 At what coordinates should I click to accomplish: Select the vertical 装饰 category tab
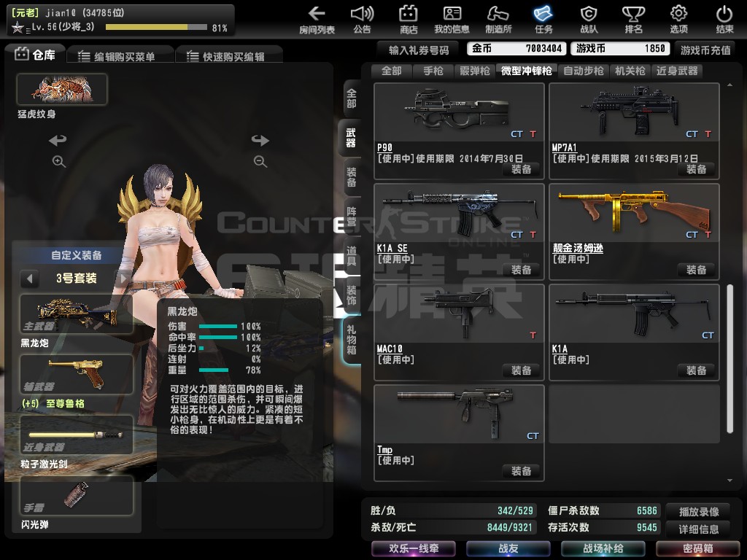(352, 295)
